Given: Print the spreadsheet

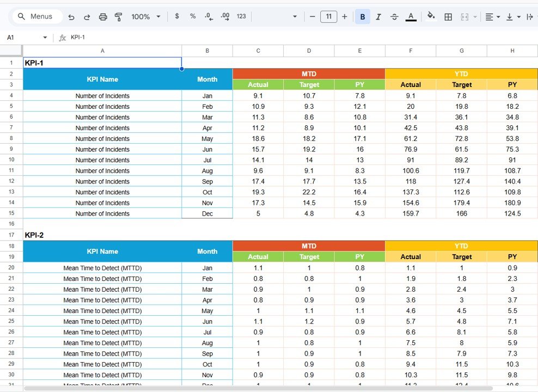Looking at the screenshot, I should [103, 16].
